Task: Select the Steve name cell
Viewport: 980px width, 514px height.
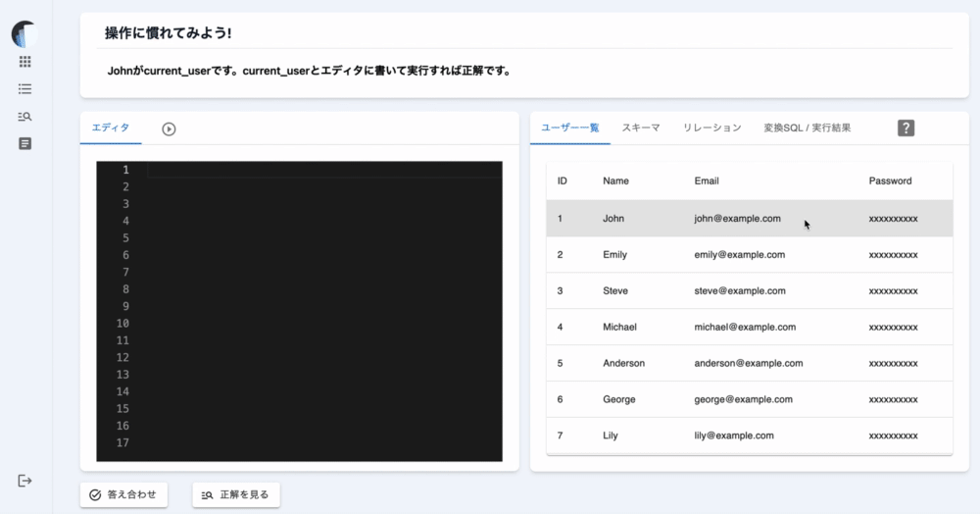Action: point(615,290)
